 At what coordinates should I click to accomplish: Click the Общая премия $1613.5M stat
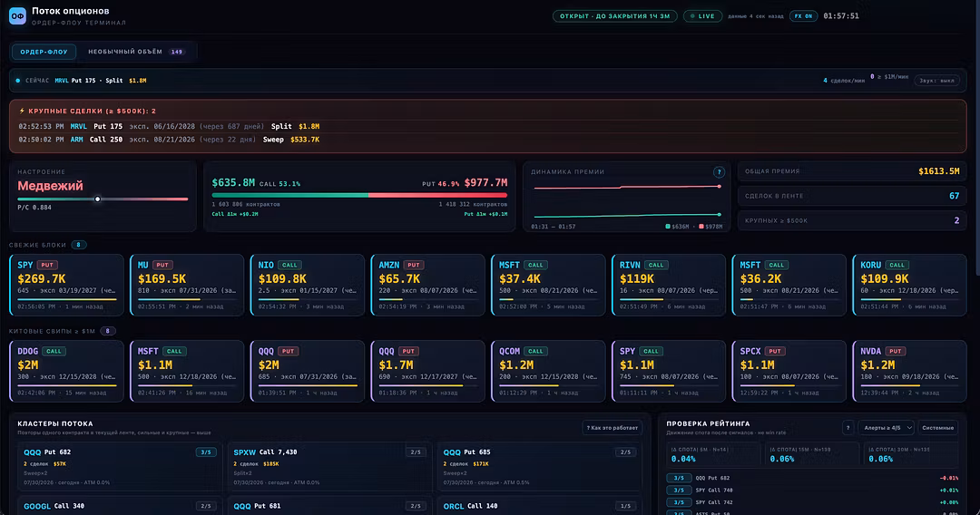852,171
